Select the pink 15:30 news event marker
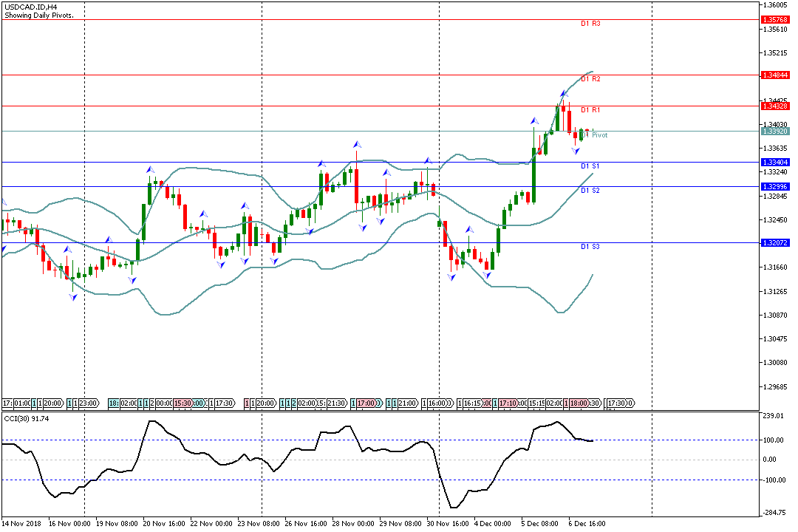 [x=183, y=403]
